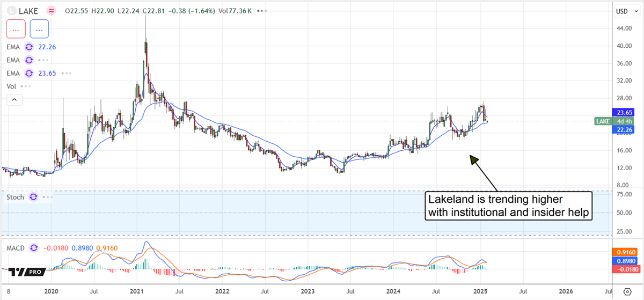Collapse the indicator legend with the caret

14,99
